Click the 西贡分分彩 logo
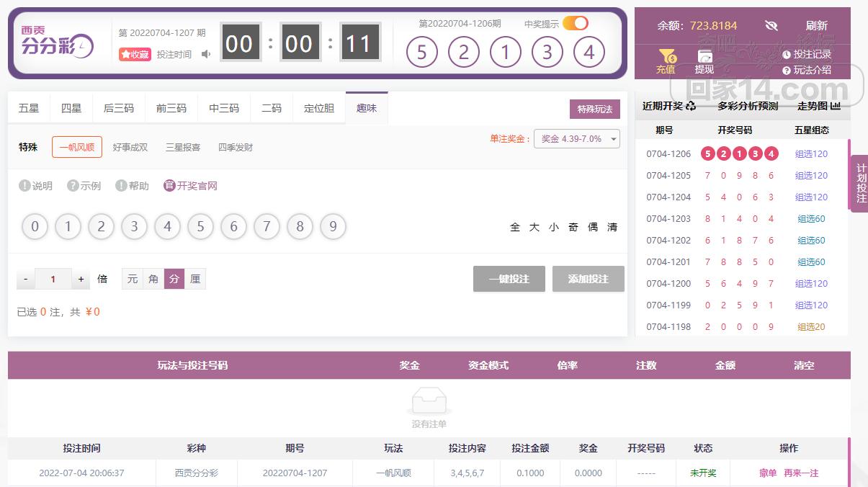The image size is (868, 487). (58, 43)
